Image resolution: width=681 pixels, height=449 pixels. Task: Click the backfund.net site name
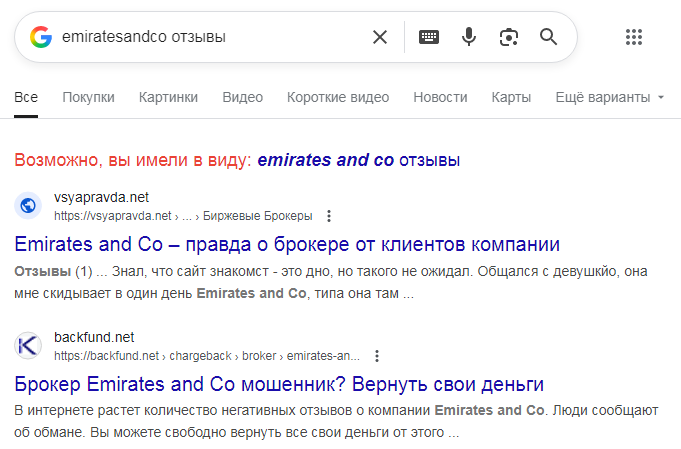94,337
